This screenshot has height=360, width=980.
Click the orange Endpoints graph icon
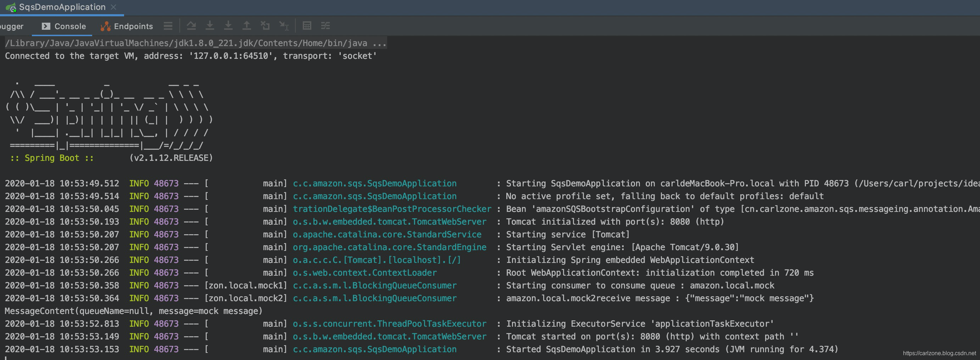[x=105, y=26]
